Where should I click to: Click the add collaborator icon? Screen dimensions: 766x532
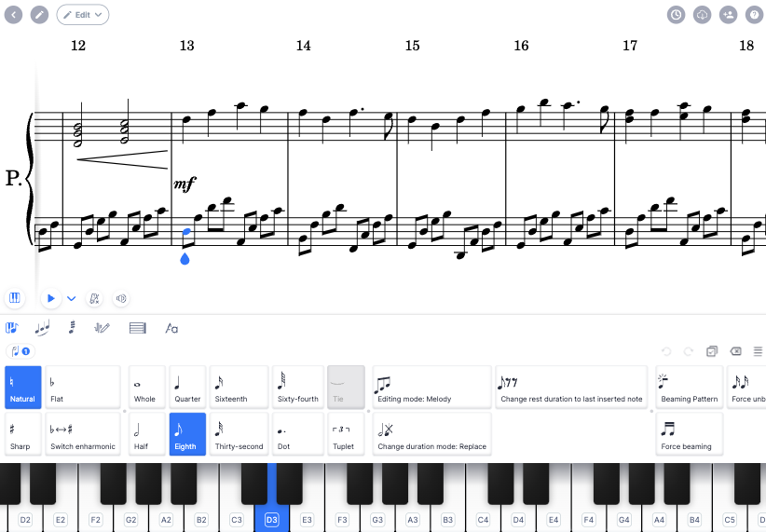coord(729,15)
